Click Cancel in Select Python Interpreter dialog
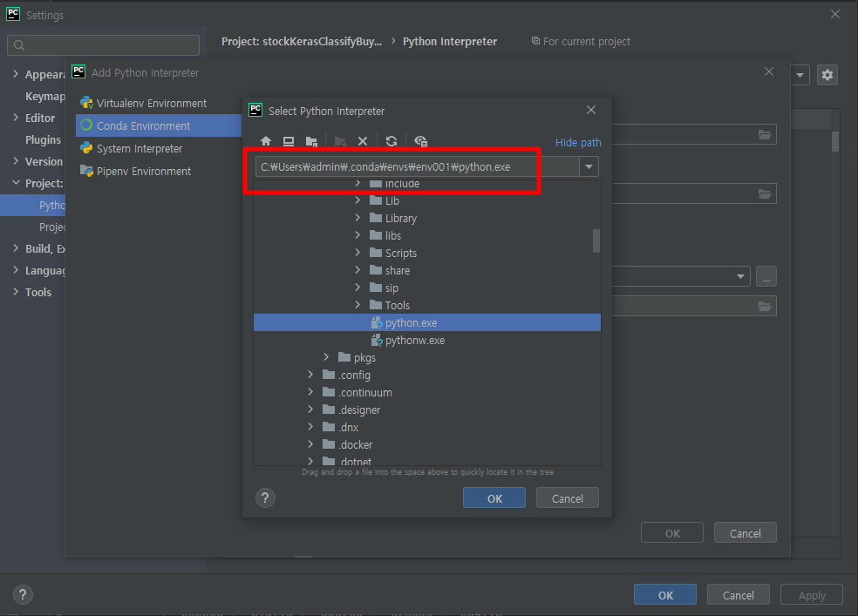Viewport: 858px width, 616px height. (x=567, y=498)
